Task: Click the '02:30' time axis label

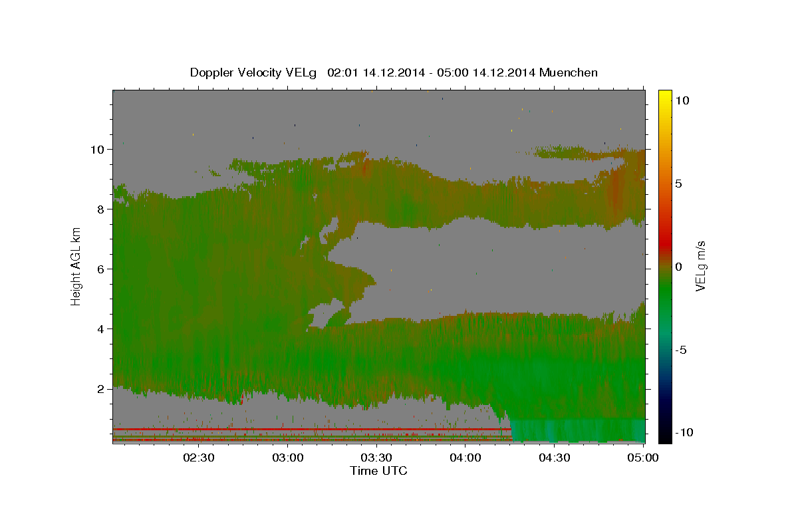Action: [x=198, y=457]
